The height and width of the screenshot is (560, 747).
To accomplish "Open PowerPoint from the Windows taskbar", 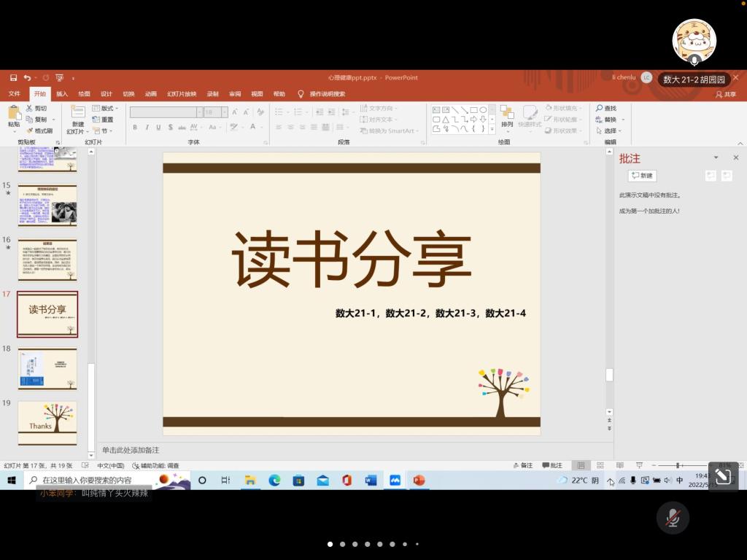I will click(x=419, y=480).
